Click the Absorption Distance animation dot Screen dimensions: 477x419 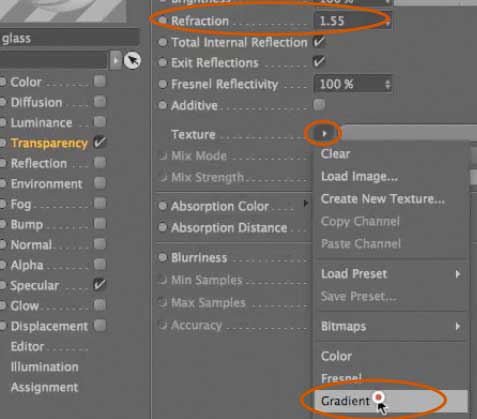point(163,228)
